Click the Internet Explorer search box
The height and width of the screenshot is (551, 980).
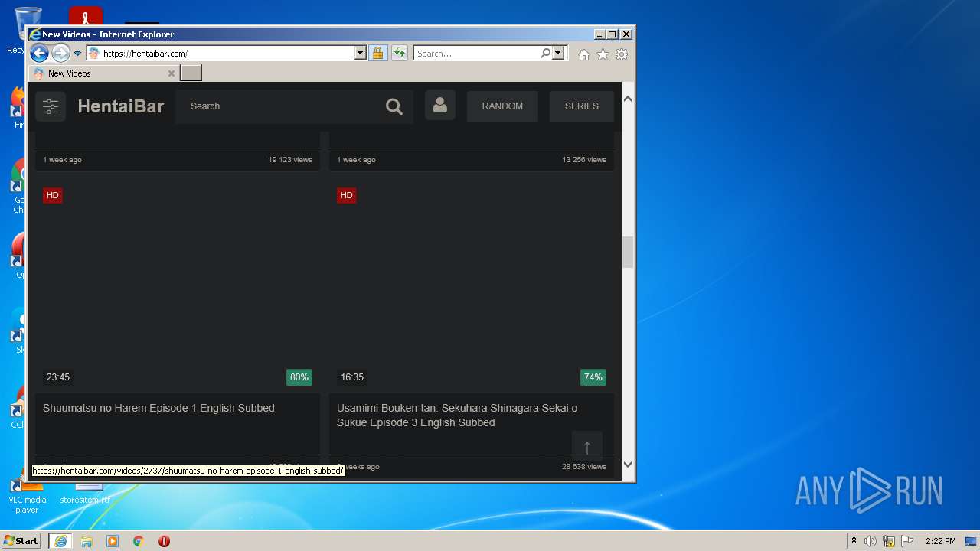tap(476, 54)
